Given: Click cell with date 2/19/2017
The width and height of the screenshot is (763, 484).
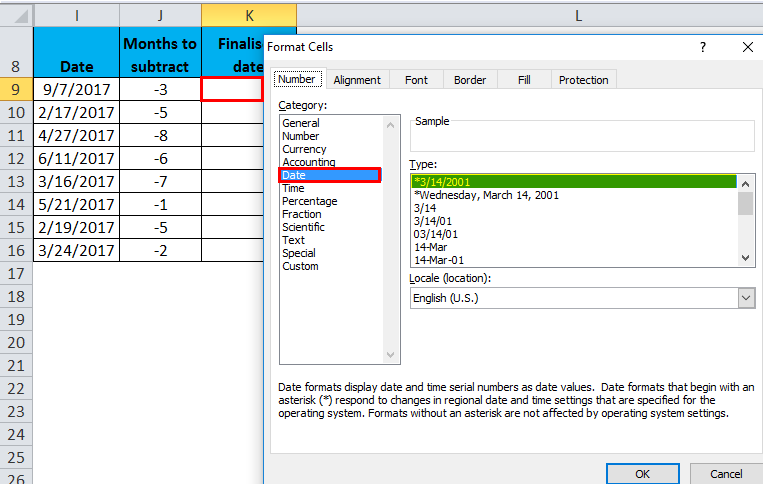Looking at the screenshot, I should (x=76, y=227).
